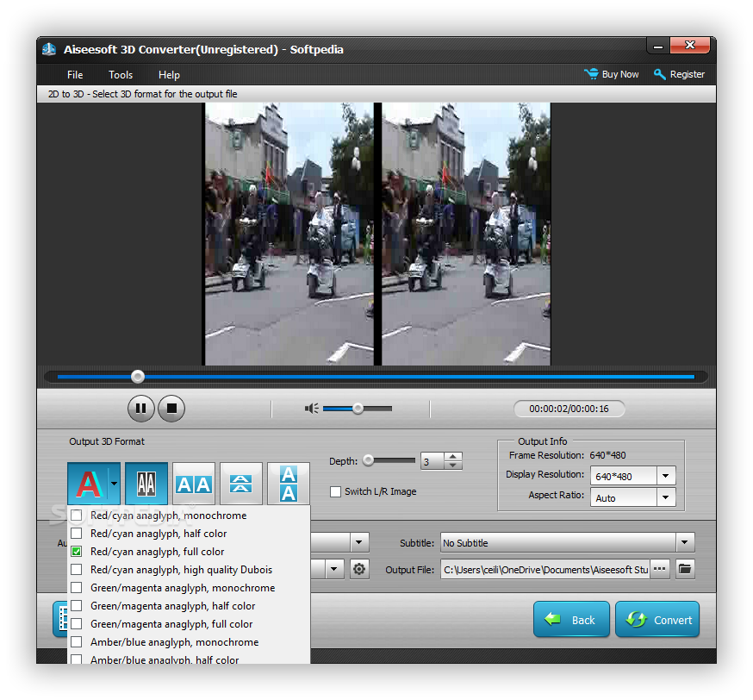The image size is (753, 700).
Task: Open the File menu
Action: 75,75
